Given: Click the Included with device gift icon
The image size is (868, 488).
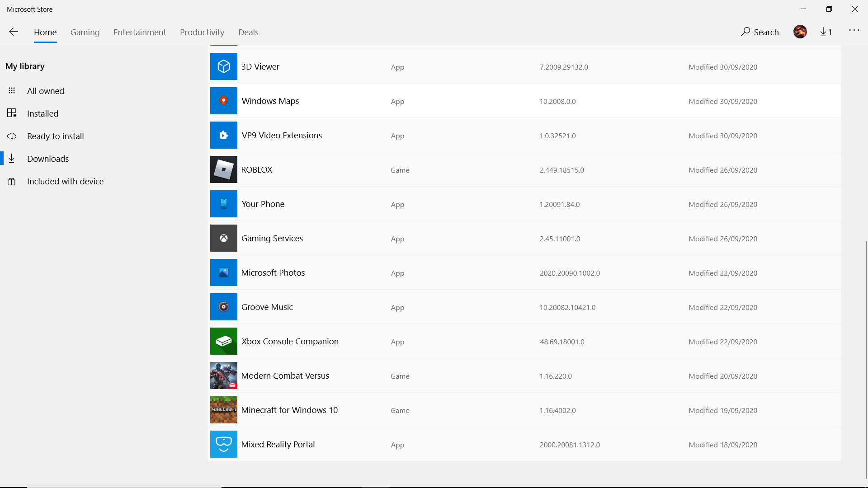Looking at the screenshot, I should (x=12, y=181).
